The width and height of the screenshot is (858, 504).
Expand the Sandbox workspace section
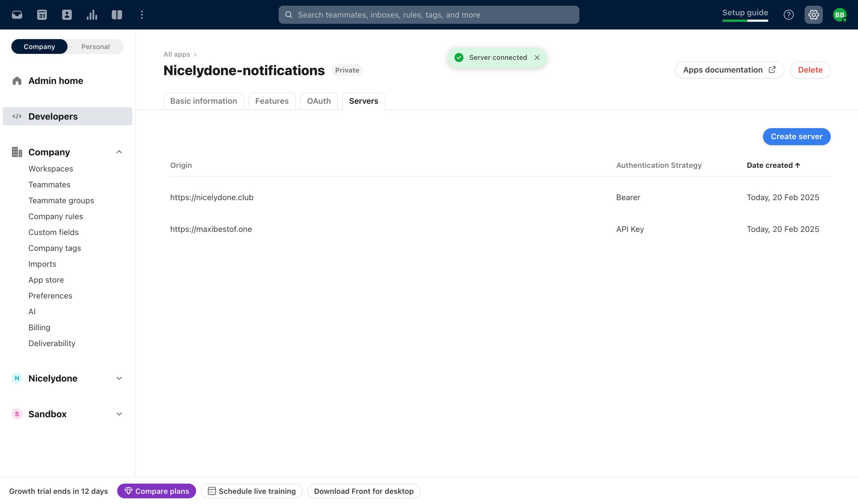(x=119, y=414)
